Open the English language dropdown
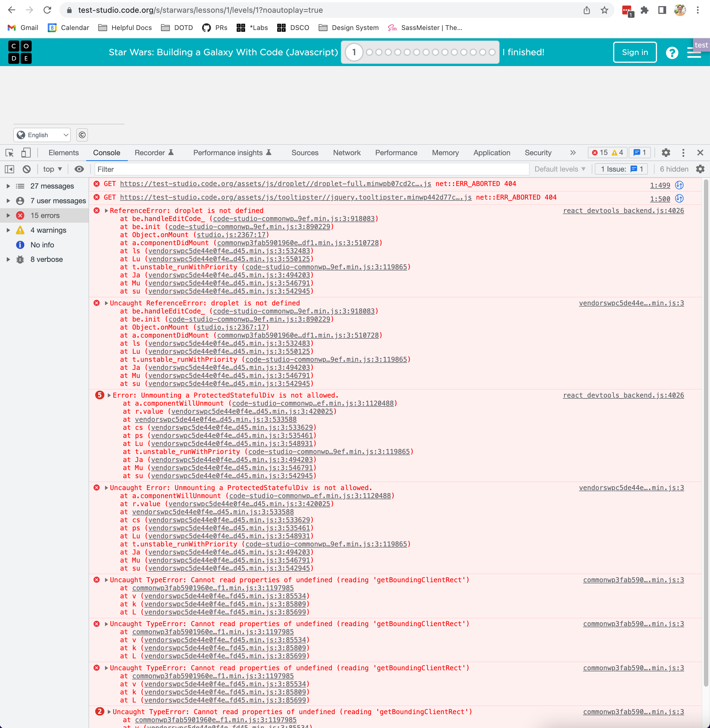Viewport: 710px width, 728px height. (x=42, y=135)
